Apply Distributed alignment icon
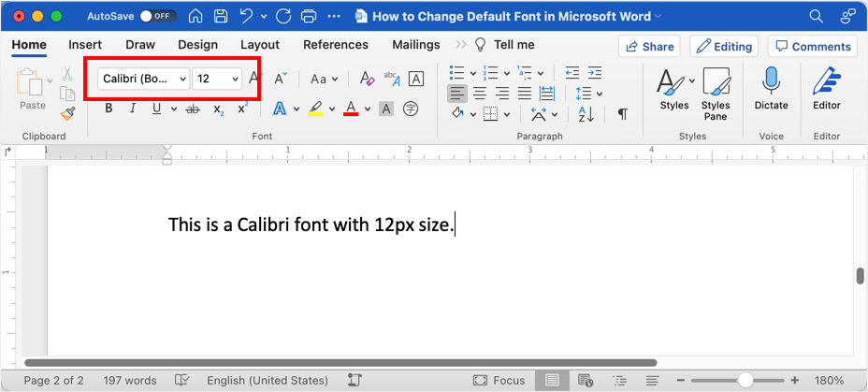 pos(547,93)
